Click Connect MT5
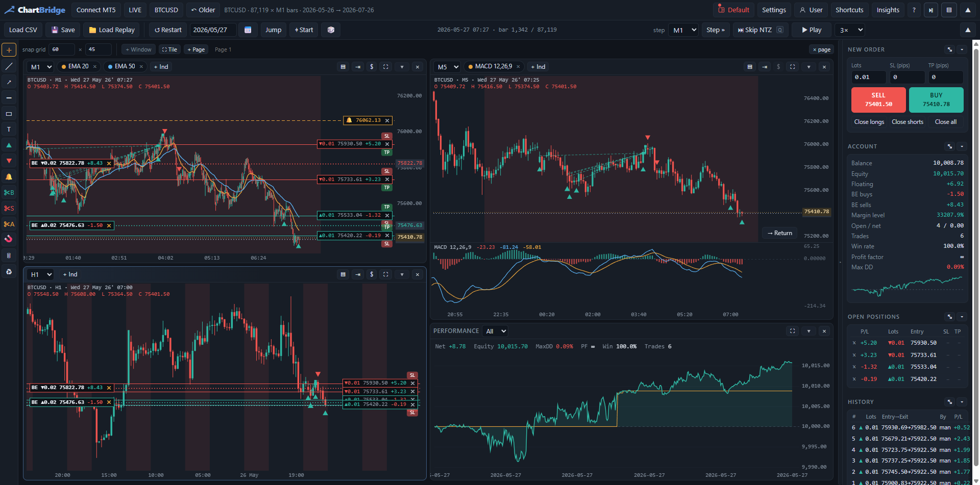The width and height of the screenshot is (980, 485). pos(96,10)
